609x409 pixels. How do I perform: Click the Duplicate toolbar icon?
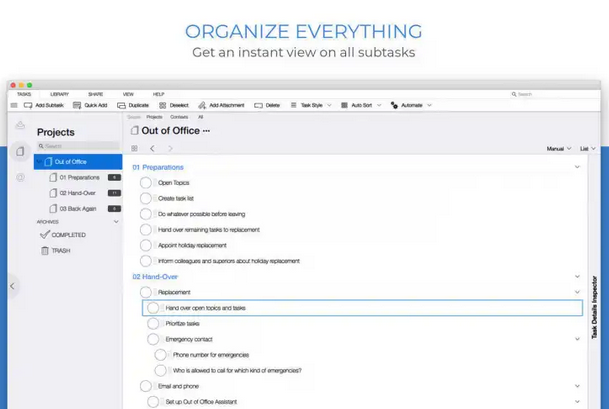pyautogui.click(x=122, y=105)
